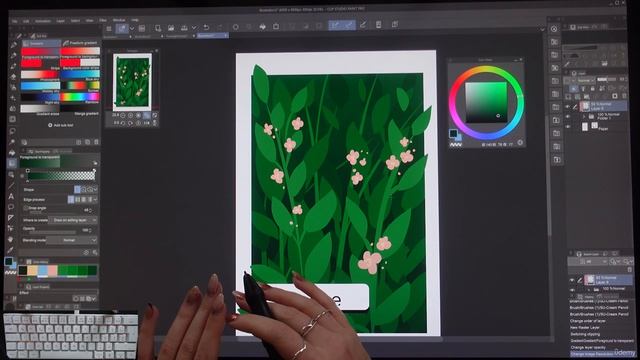Open the Filter menu
Screen dimensions: 640x360
[103, 20]
